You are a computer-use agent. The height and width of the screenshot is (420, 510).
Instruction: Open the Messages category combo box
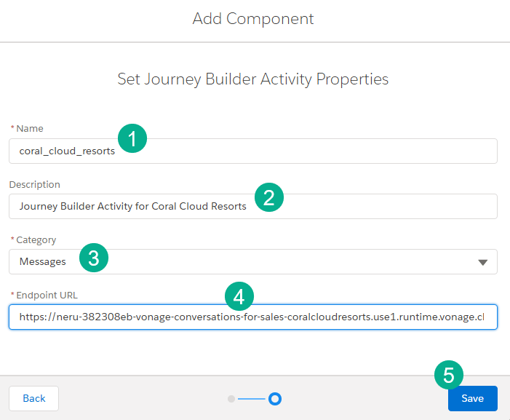click(253, 261)
